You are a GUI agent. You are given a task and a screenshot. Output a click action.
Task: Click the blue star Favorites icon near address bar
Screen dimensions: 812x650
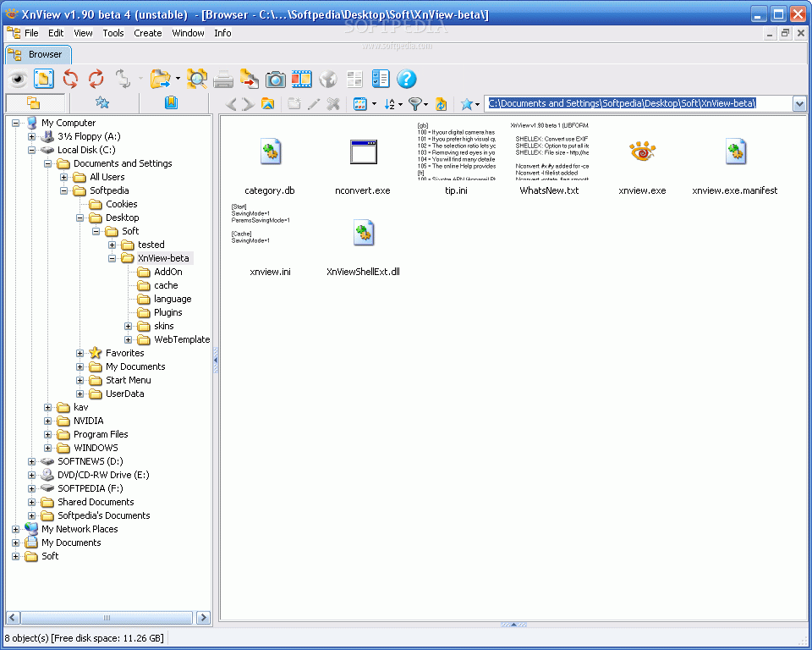[x=467, y=103]
